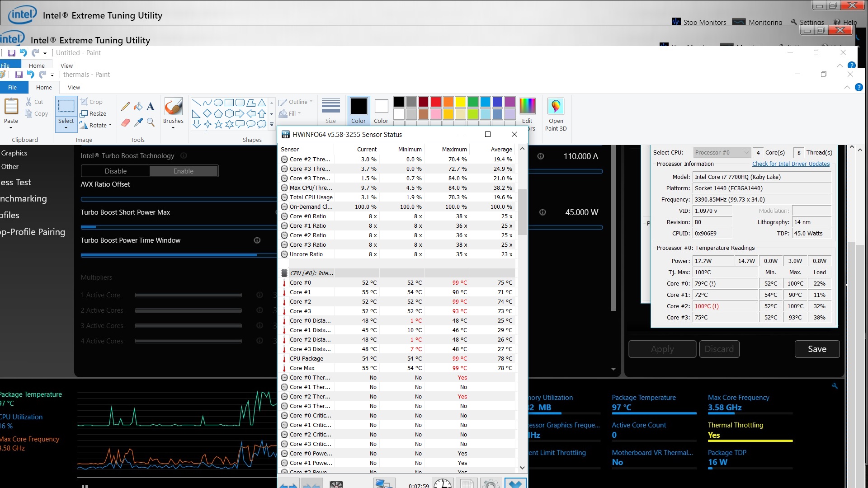The image size is (868, 488).
Task: Pick the Color picker eyedropper tool
Action: 138,122
